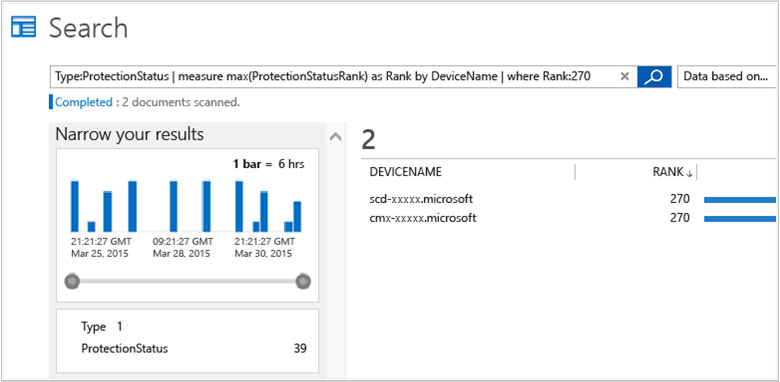This screenshot has height=382, width=780.
Task: Click the last bar in the histogram
Action: 297,216
